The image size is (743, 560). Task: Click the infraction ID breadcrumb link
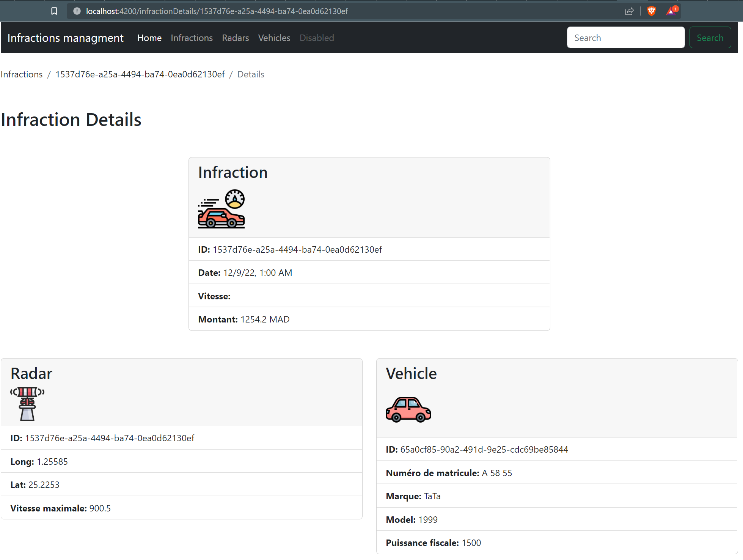point(140,74)
